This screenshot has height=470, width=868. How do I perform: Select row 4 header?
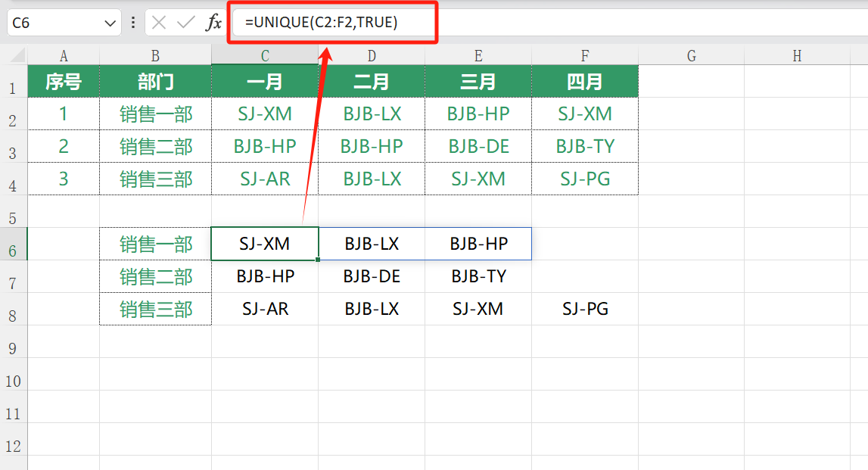click(x=14, y=179)
